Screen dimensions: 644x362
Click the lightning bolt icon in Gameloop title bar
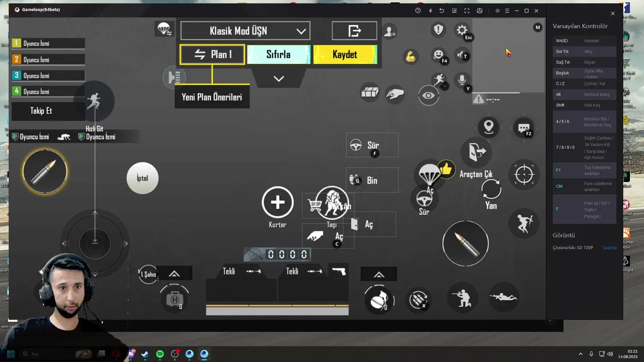(430, 11)
